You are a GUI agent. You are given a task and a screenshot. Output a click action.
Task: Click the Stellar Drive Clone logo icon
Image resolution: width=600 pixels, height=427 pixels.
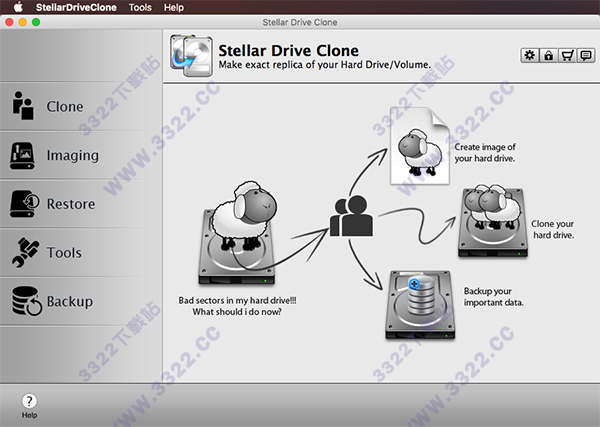[x=191, y=55]
